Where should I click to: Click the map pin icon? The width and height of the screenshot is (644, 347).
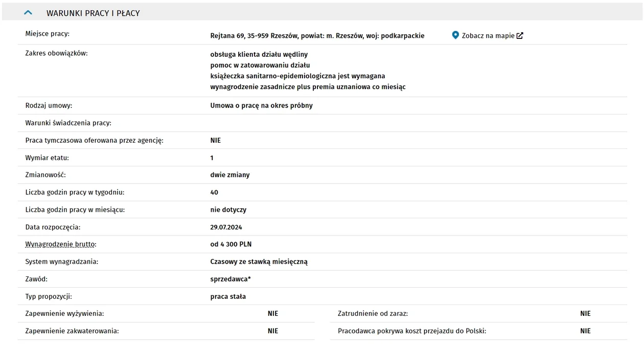pyautogui.click(x=455, y=35)
